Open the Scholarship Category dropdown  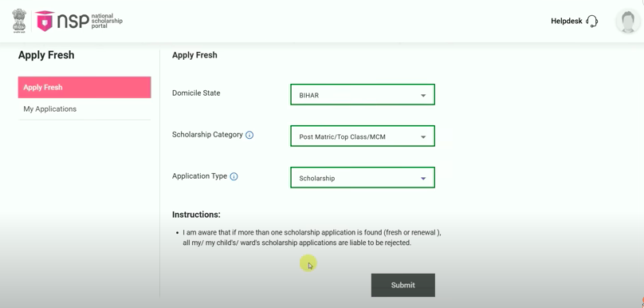363,136
